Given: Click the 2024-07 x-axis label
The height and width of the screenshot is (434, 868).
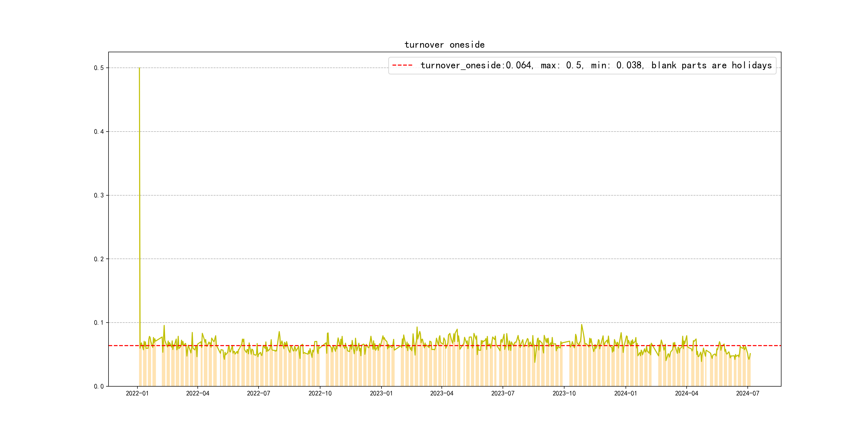Looking at the screenshot, I should pyautogui.click(x=747, y=394).
